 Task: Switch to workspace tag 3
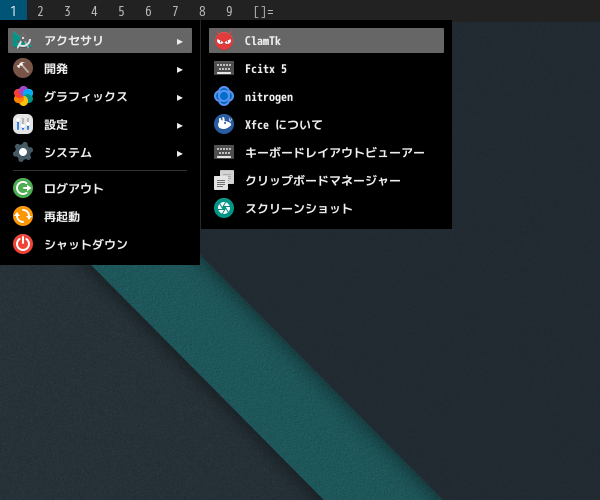pos(67,11)
